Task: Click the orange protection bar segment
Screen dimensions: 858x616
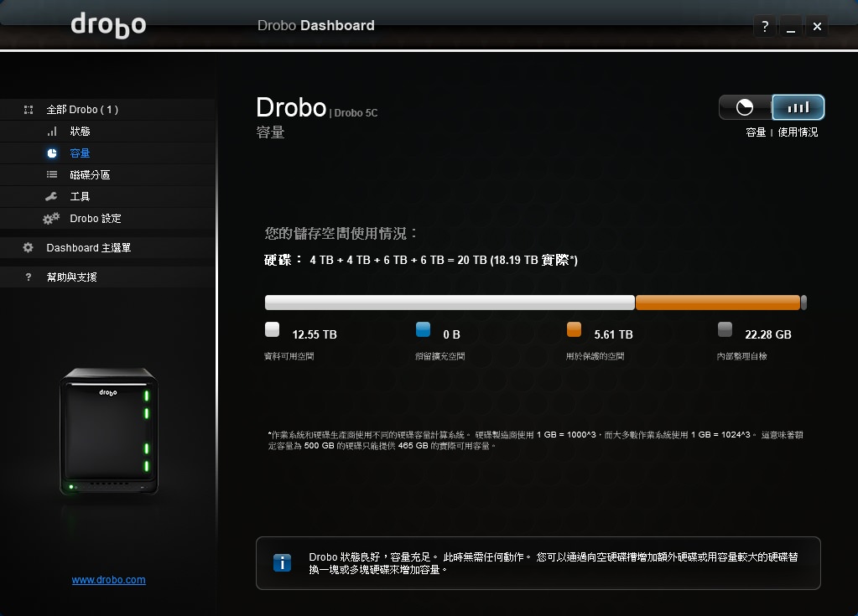Action: point(718,303)
